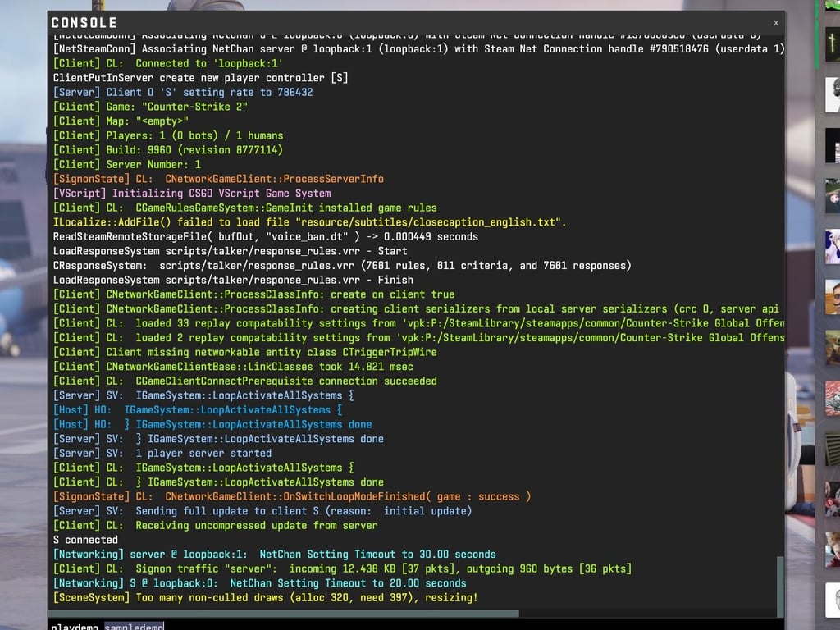Click the '1 player server started' line
The height and width of the screenshot is (630, 840).
tap(162, 453)
